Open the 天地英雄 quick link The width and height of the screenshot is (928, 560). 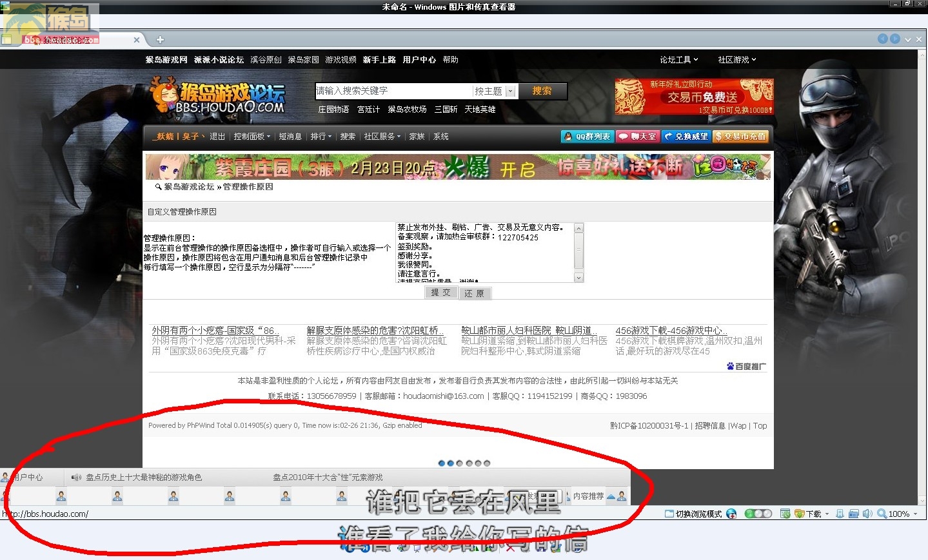click(x=480, y=110)
